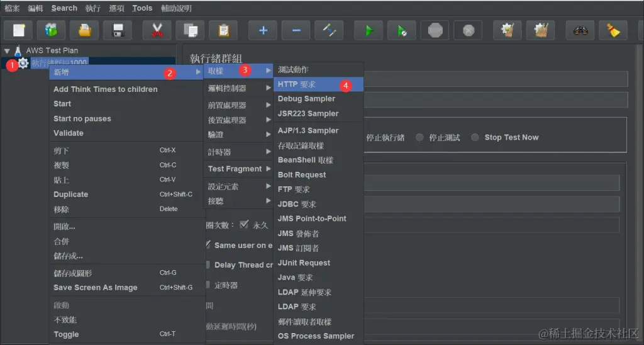
Task: Open the Templates toolbar icon
Action: click(52, 30)
